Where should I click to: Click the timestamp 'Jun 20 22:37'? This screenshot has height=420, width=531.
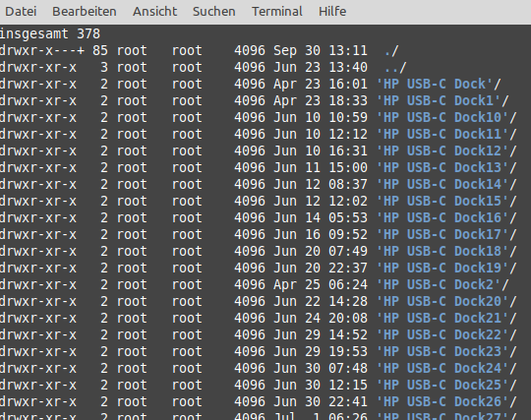coord(321,268)
